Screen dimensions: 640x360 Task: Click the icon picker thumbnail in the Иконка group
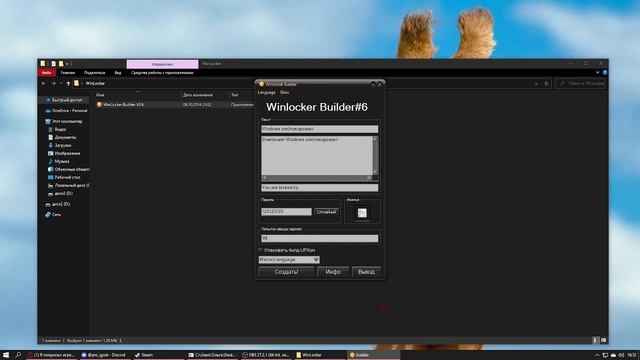click(x=362, y=213)
